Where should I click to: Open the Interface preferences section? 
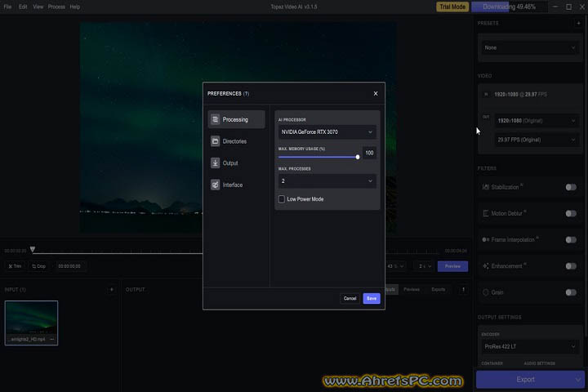(x=236, y=185)
